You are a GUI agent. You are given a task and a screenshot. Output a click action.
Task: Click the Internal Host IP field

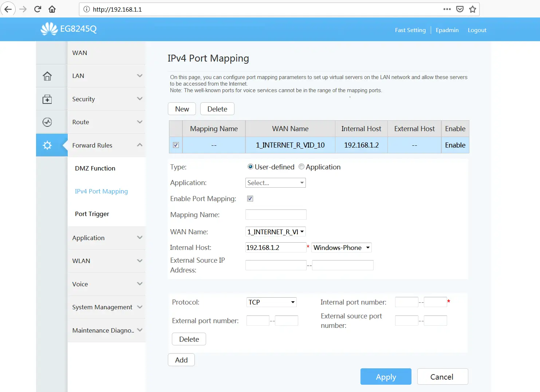click(276, 248)
